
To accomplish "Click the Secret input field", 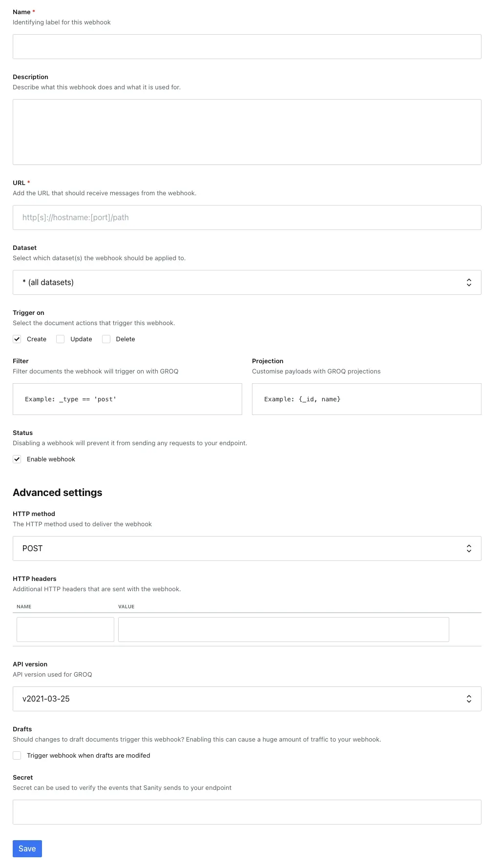I will coord(247,811).
